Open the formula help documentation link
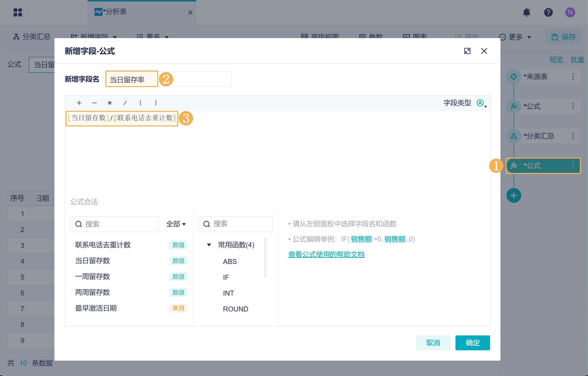The height and width of the screenshot is (376, 588). tap(326, 254)
